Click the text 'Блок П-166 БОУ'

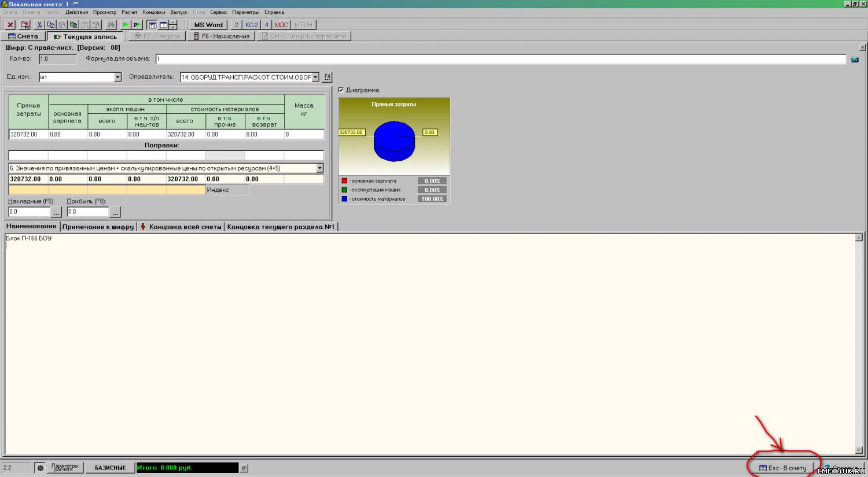pos(29,238)
